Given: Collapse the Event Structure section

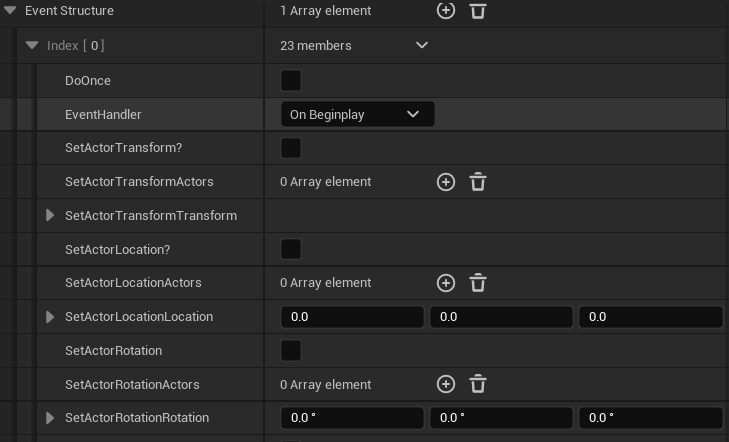Looking at the screenshot, I should point(10,11).
